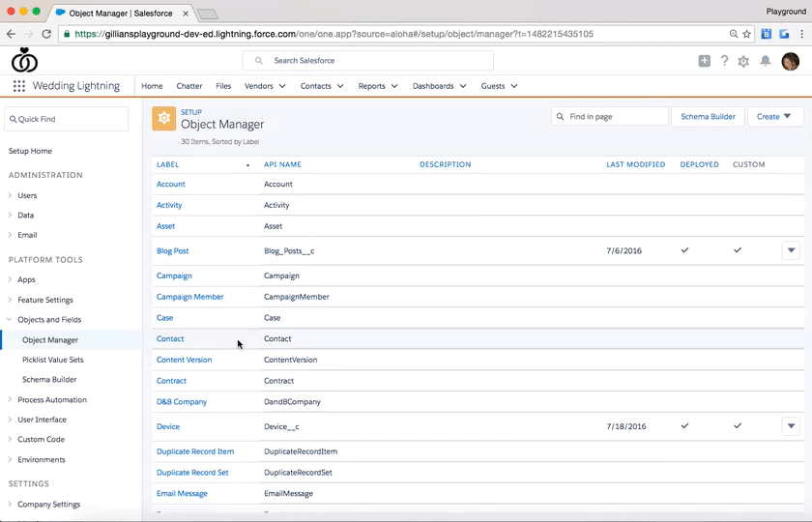Click the secure lock icon in address bar
Viewport: 812px width, 522px height.
[x=67, y=34]
